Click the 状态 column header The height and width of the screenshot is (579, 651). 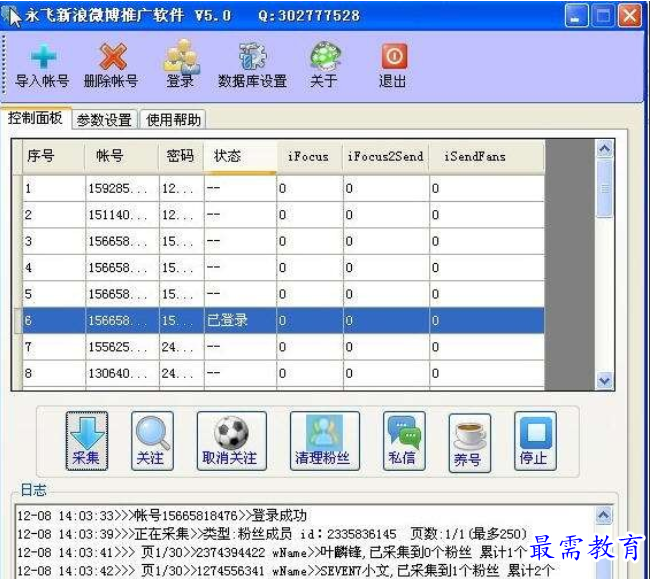[x=240, y=156]
